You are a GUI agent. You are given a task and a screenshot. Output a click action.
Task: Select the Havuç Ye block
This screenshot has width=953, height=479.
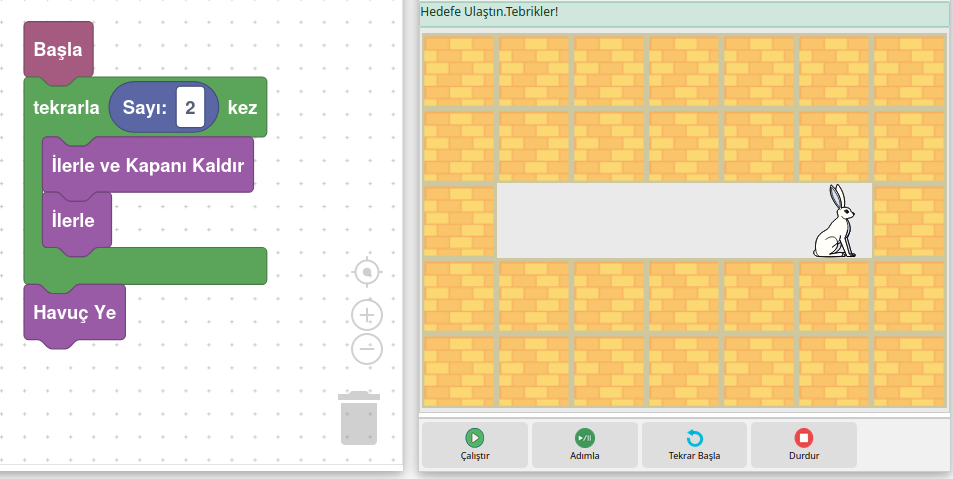point(74,312)
